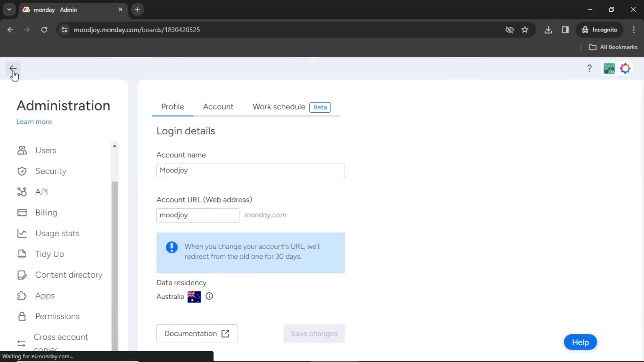The height and width of the screenshot is (362, 644).
Task: Click the third-party cookies blocked eye icon
Action: click(509, 30)
